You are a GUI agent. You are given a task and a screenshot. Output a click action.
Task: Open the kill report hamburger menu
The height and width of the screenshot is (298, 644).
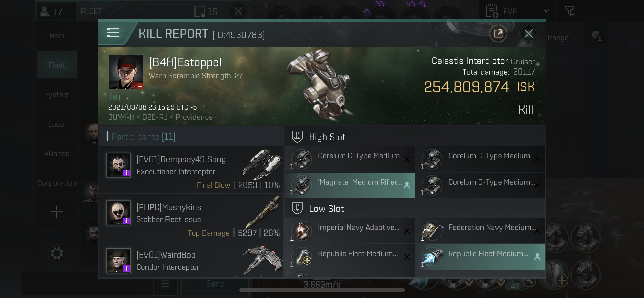(113, 33)
